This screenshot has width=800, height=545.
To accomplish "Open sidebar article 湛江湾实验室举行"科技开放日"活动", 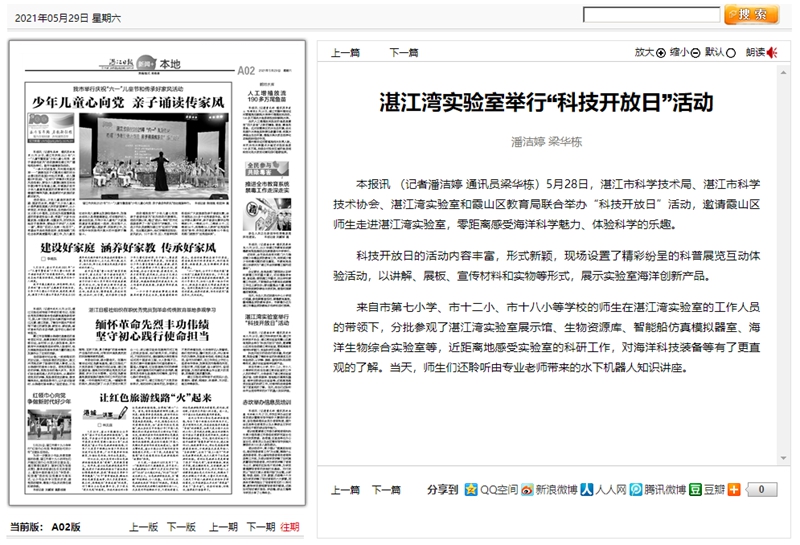I will 267,320.
